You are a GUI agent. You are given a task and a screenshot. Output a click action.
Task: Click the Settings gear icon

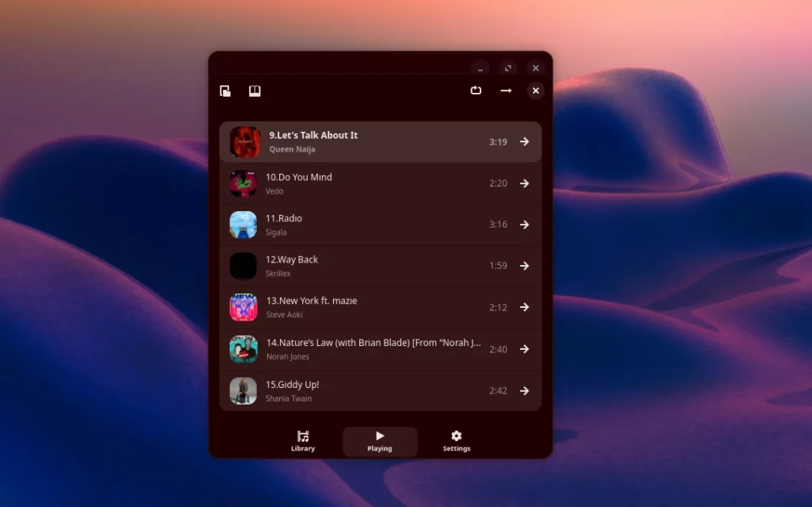coord(456,435)
